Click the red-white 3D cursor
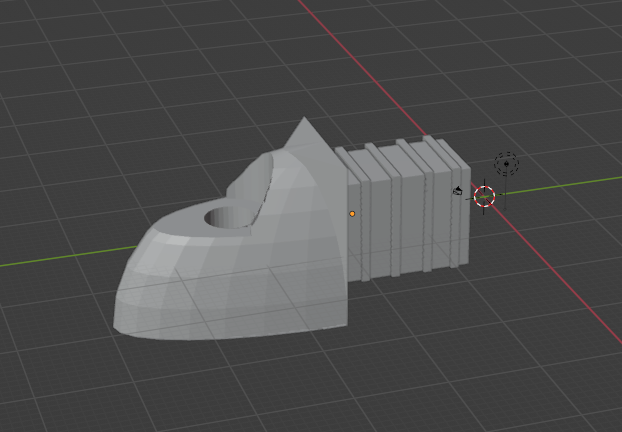 tap(484, 196)
